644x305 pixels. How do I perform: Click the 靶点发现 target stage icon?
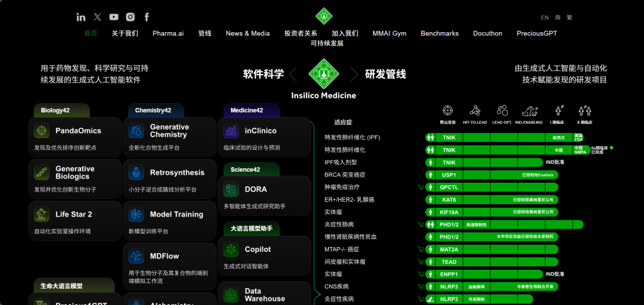click(448, 110)
